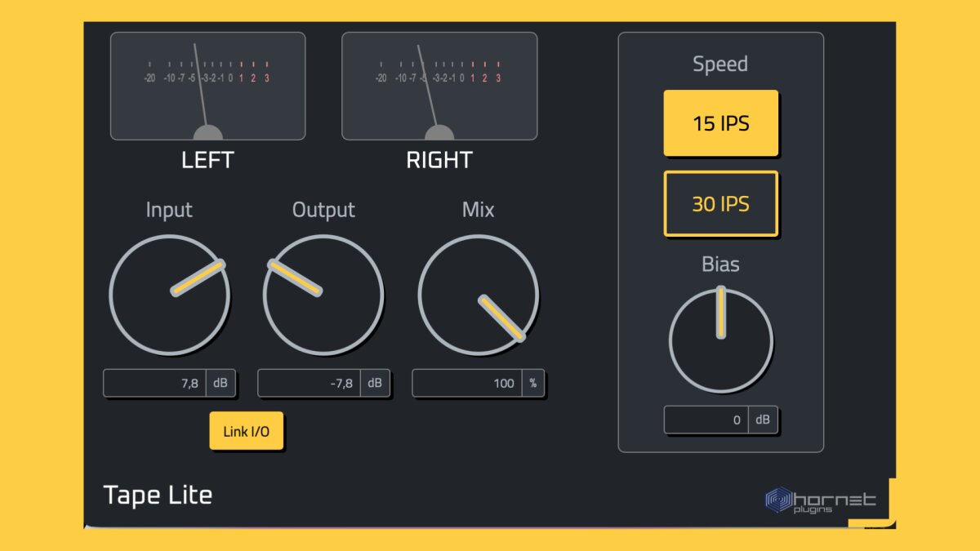Click the 'Bias' label text
The width and height of the screenshot is (980, 551).
pyautogui.click(x=720, y=264)
